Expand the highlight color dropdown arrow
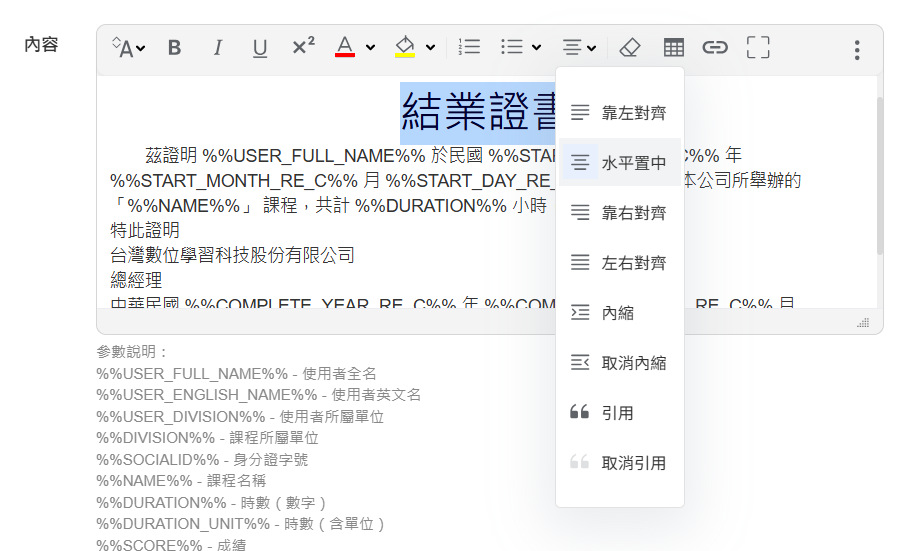This screenshot has height=551, width=908. click(x=431, y=48)
